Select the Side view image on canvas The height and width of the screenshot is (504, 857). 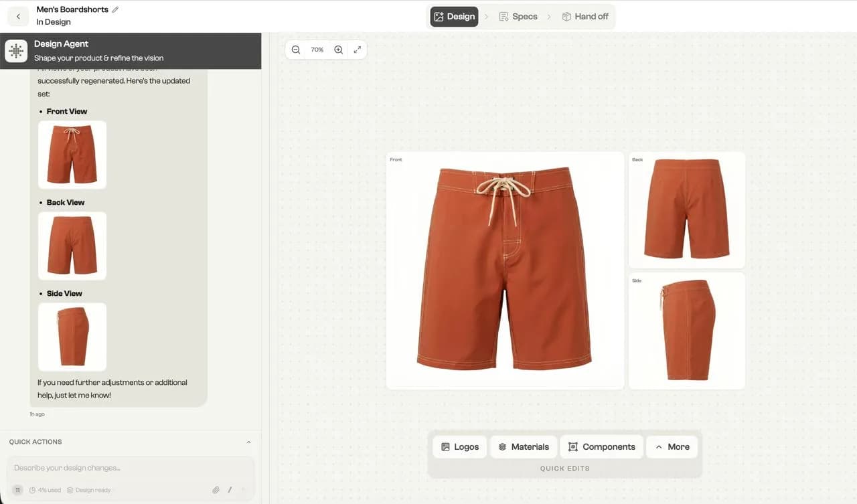click(687, 331)
